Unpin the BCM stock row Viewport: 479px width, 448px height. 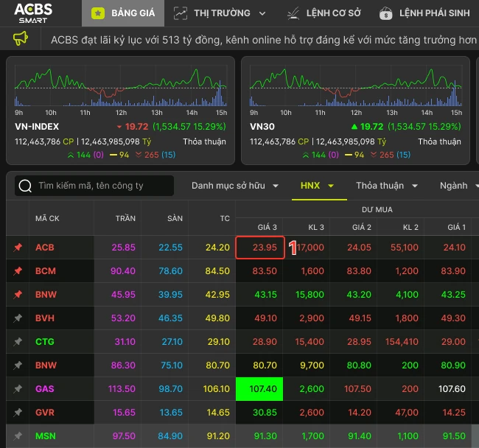[x=18, y=270]
